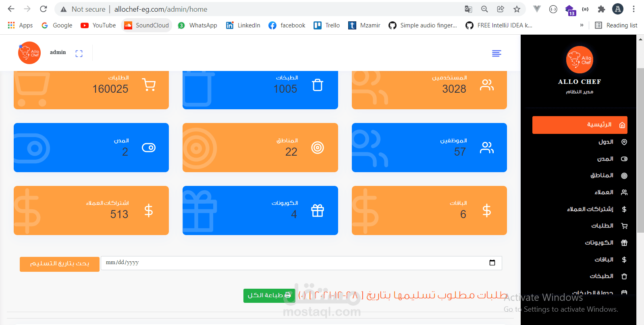The height and width of the screenshot is (325, 644).
Task: Bookmark this page with star icon
Action: tap(517, 9)
